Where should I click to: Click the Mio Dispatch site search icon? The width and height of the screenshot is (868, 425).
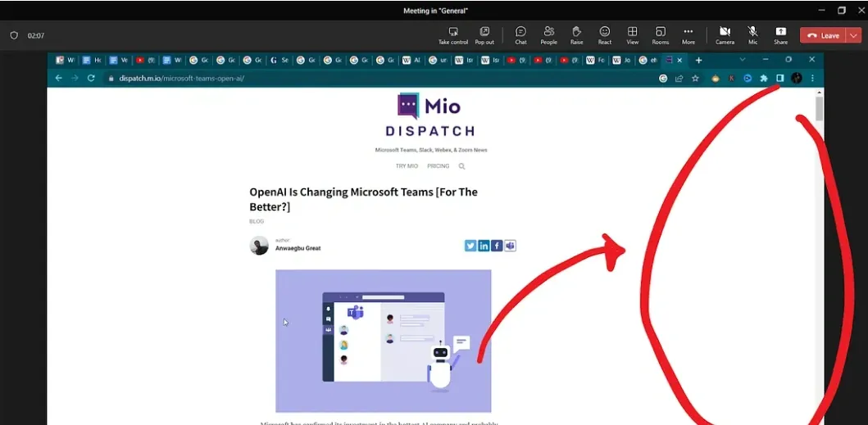461,166
